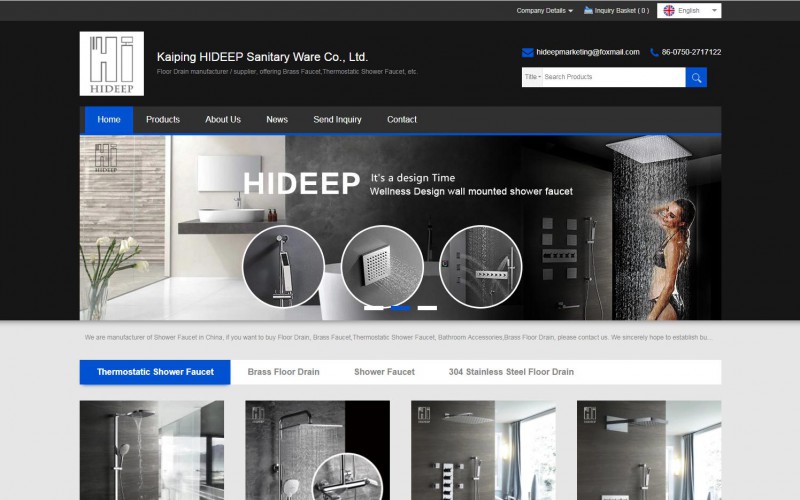
Task: Open the Send Inquiry page
Action: pos(337,120)
